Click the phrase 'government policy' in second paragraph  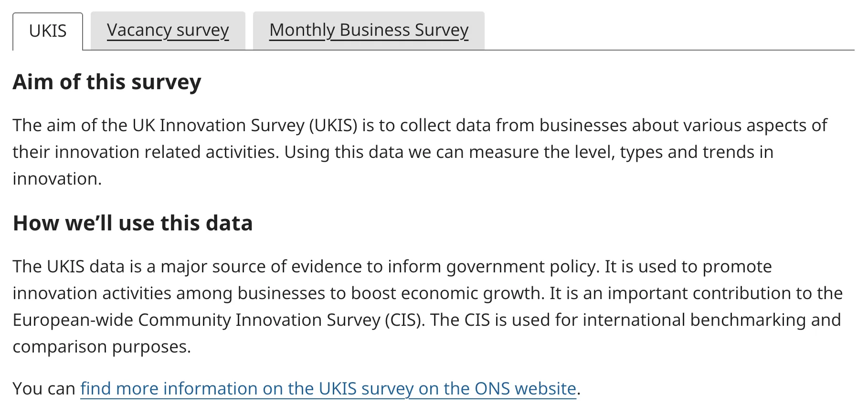click(x=521, y=267)
